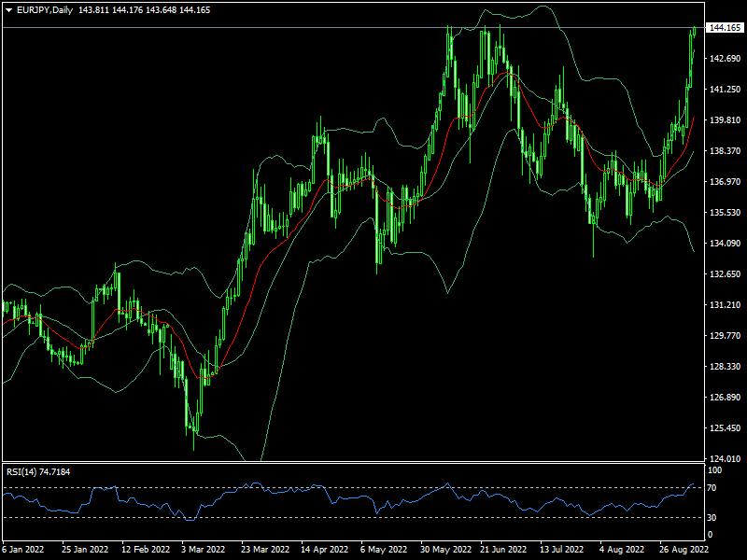Click the 21 Jun 2022 date label
This screenshot has height=560, width=747.
(503, 550)
